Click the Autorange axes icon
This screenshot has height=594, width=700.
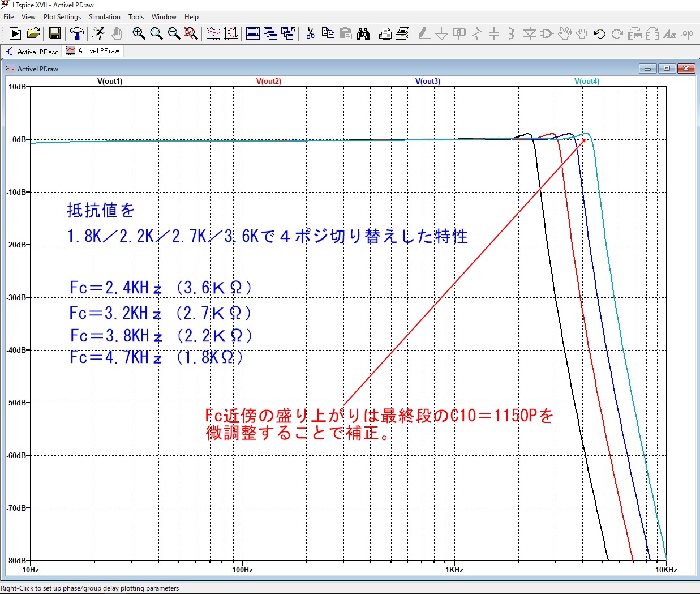coord(213,33)
